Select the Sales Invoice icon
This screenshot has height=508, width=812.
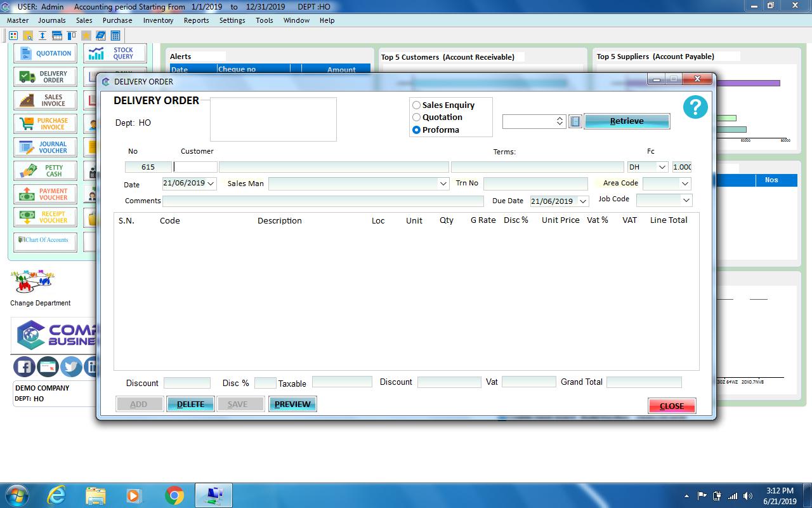pyautogui.click(x=44, y=100)
